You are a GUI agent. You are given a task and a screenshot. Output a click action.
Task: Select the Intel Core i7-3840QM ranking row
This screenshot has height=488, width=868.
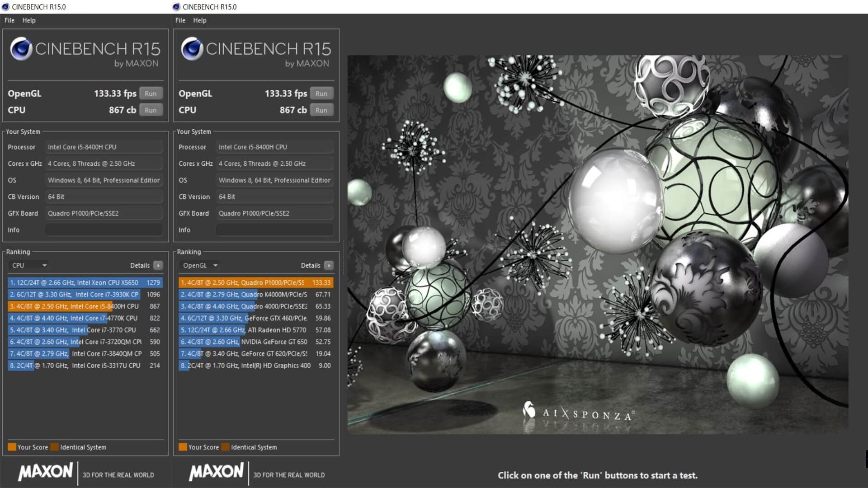pyautogui.click(x=85, y=353)
